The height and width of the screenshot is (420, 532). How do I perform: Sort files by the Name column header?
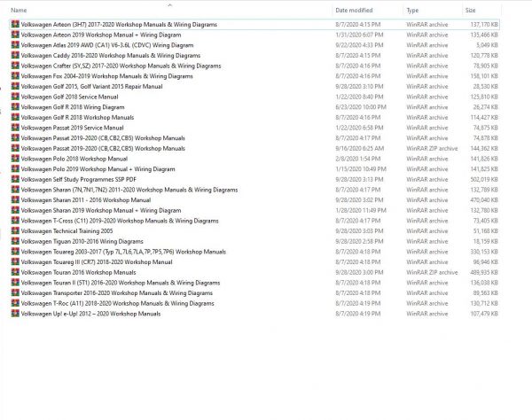tap(19, 10)
